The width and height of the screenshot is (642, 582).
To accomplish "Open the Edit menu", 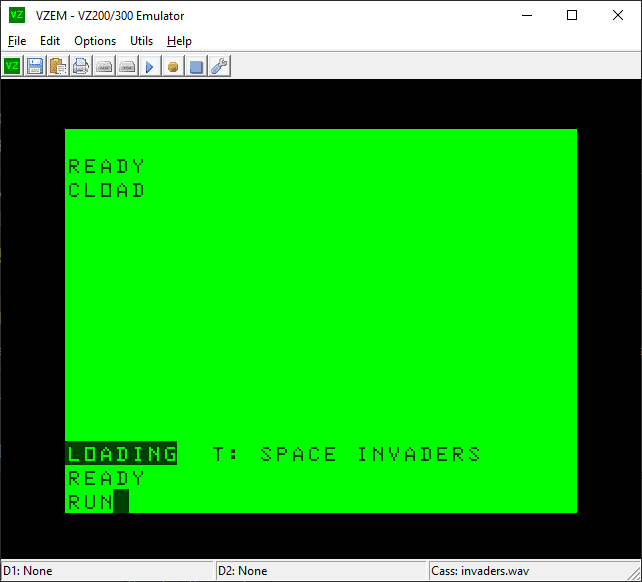I will pos(50,41).
